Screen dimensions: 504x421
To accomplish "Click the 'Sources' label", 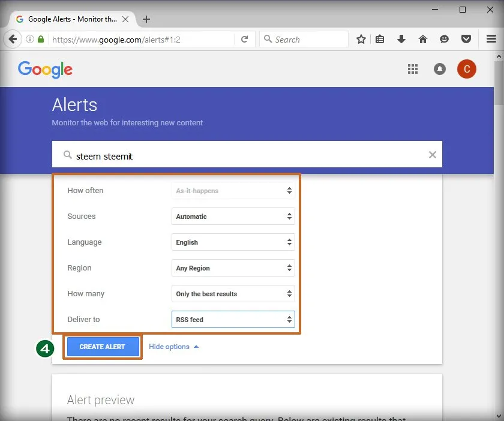I will (82, 216).
